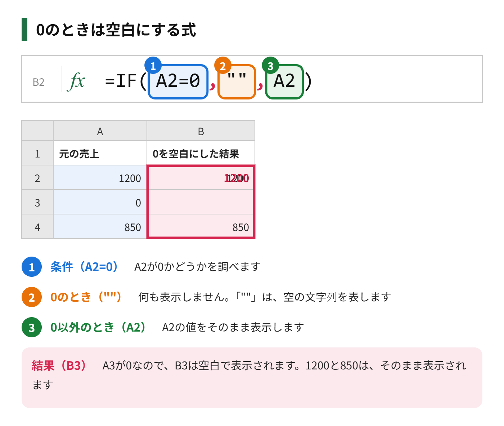Click the text 何も表示しません about empty string

pos(265,297)
